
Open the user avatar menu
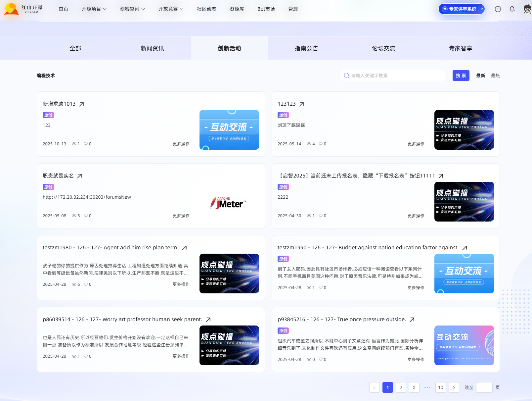pos(527,9)
